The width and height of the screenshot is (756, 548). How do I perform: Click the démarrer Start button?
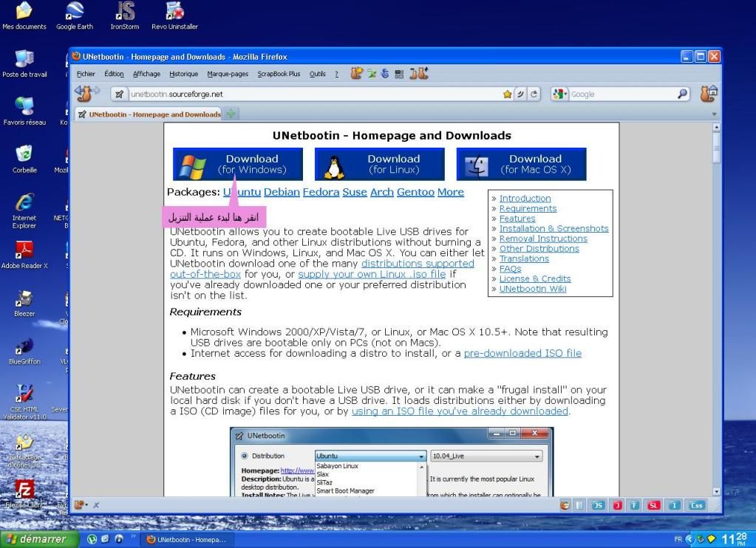click(39, 539)
